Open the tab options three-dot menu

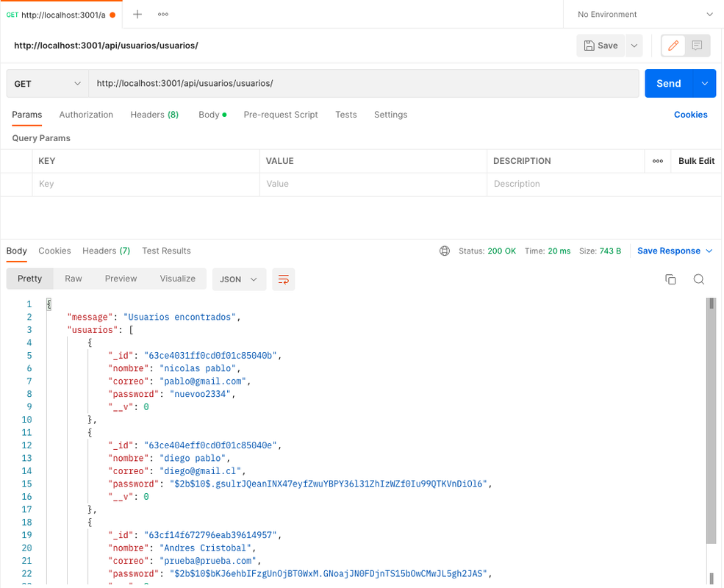tap(163, 14)
